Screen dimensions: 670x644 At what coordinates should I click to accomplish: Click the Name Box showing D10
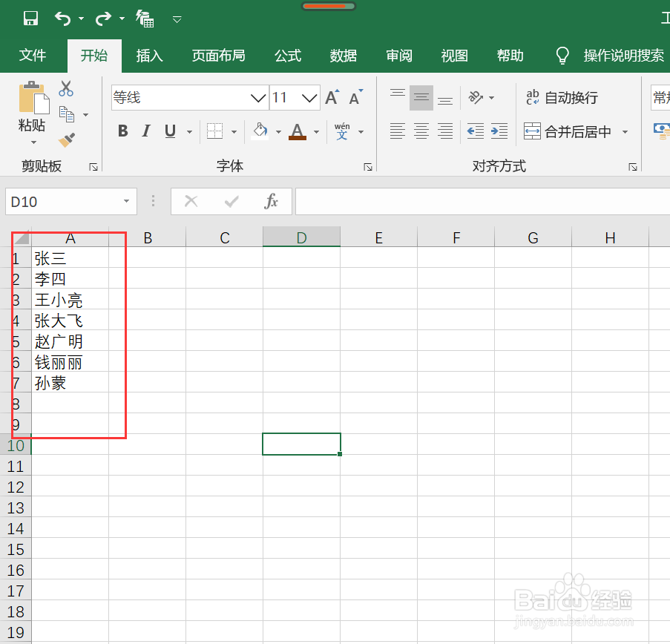click(71, 201)
